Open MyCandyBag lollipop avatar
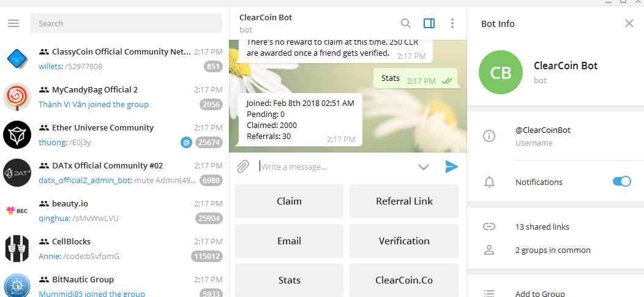 tap(17, 97)
